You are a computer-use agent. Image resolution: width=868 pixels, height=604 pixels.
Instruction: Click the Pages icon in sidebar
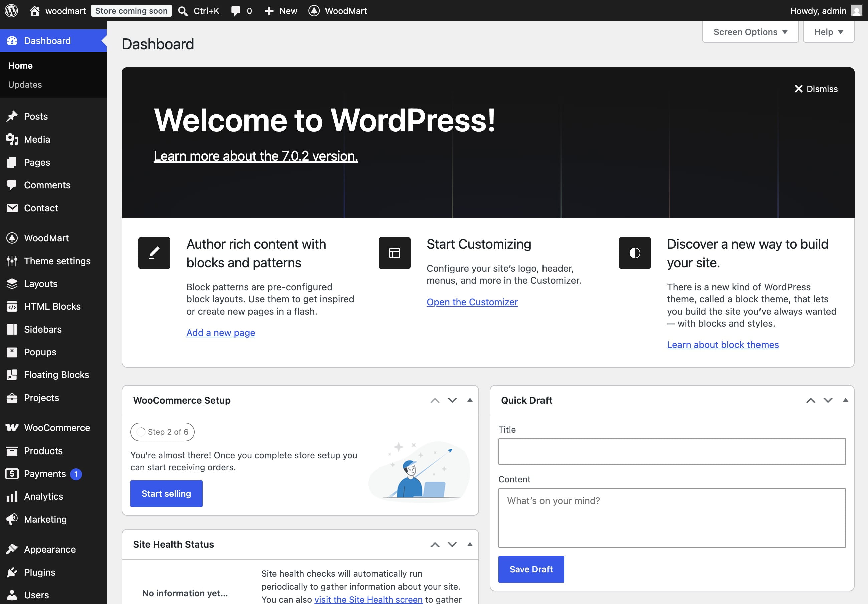click(12, 162)
